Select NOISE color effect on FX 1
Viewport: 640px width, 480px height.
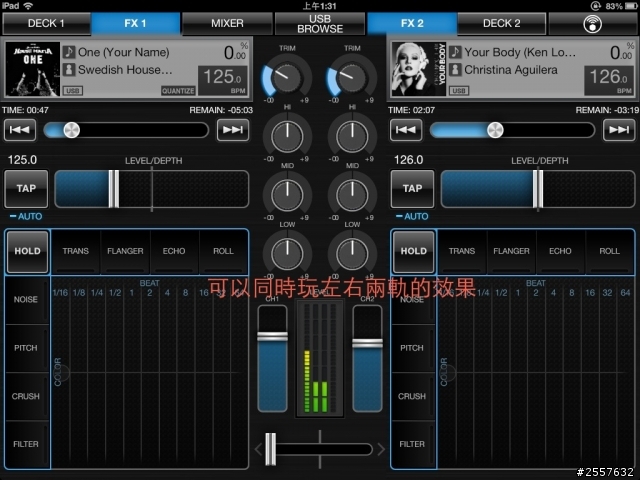[x=26, y=300]
